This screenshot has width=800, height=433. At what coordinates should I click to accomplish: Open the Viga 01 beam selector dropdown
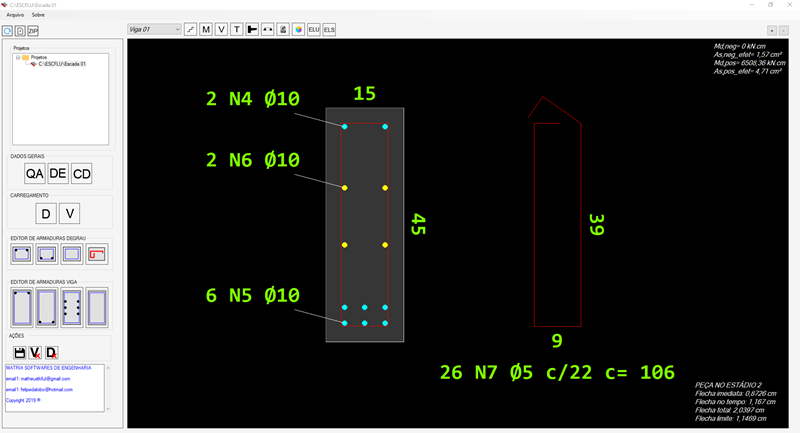click(x=154, y=30)
